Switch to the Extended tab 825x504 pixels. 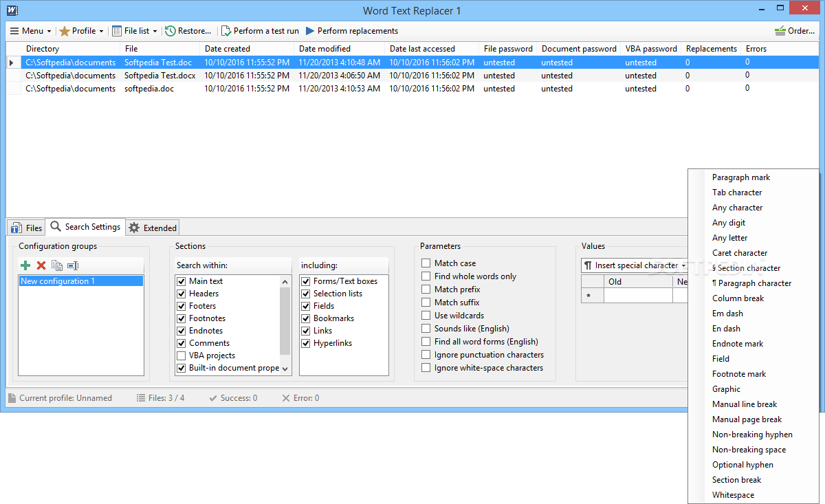pos(153,228)
